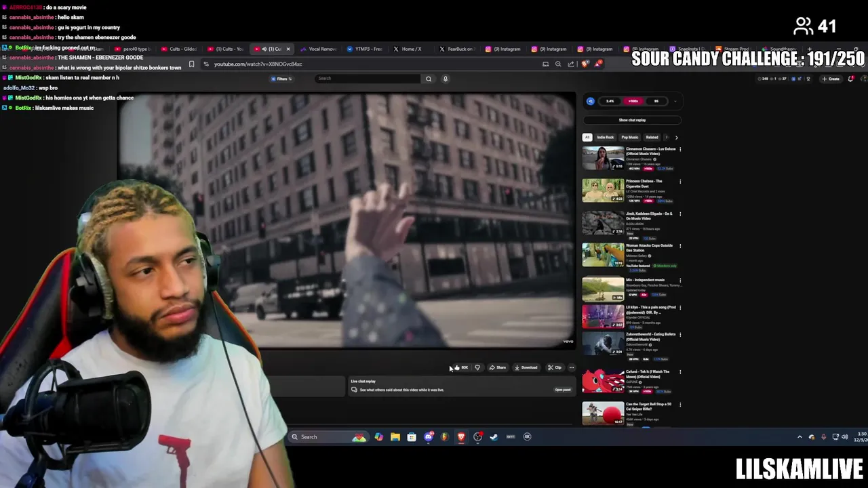Viewport: 868px width, 488px height.
Task: Open Microsoft Store from the taskbar
Action: pyautogui.click(x=412, y=437)
